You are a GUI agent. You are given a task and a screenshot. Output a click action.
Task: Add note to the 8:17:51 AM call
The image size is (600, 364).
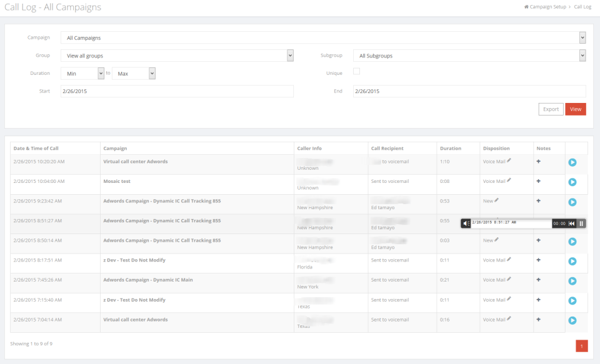[538, 260]
